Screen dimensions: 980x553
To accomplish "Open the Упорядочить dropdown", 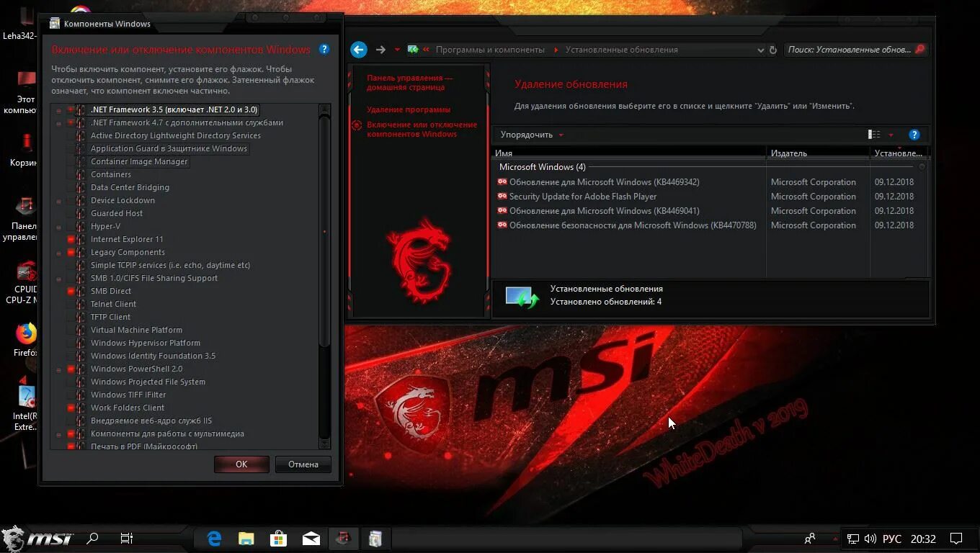I will pyautogui.click(x=531, y=135).
